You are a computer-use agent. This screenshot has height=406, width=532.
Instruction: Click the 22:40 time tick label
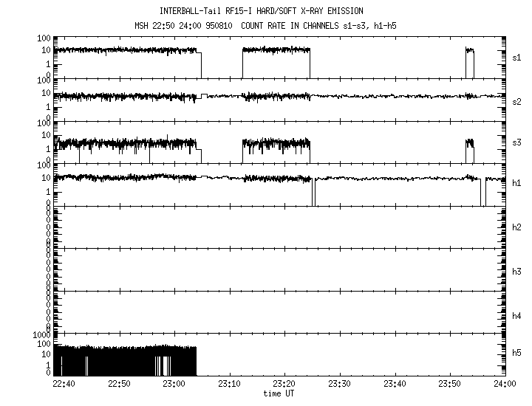coord(64,384)
